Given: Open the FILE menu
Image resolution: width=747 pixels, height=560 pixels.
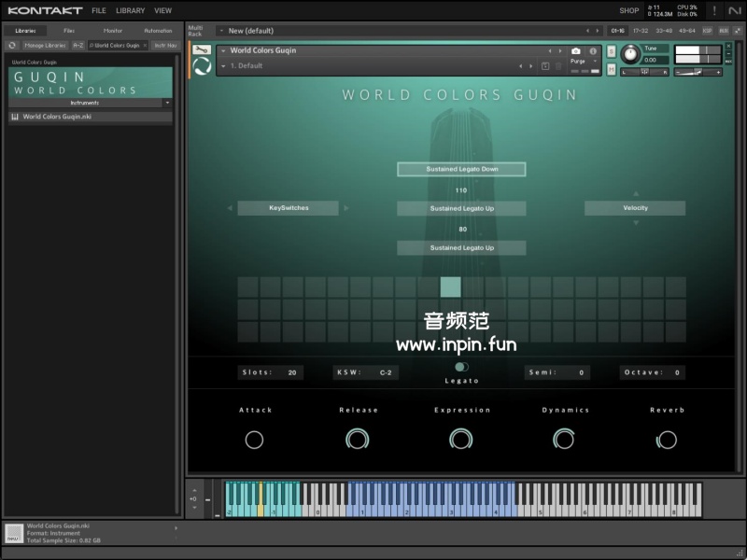Looking at the screenshot, I should tap(98, 10).
